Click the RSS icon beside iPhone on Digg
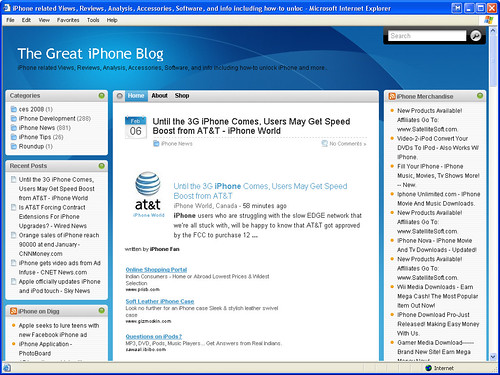The image size is (500, 375). 13,311
